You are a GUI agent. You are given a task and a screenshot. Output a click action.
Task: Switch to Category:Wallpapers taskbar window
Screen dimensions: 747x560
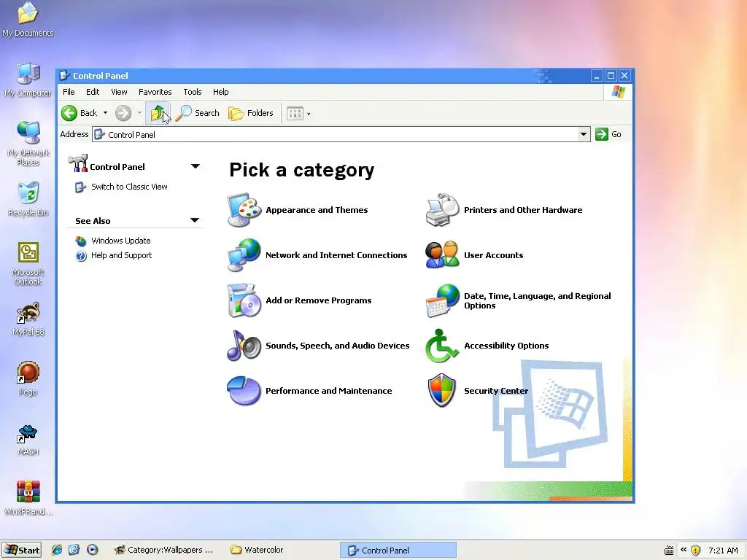164,550
